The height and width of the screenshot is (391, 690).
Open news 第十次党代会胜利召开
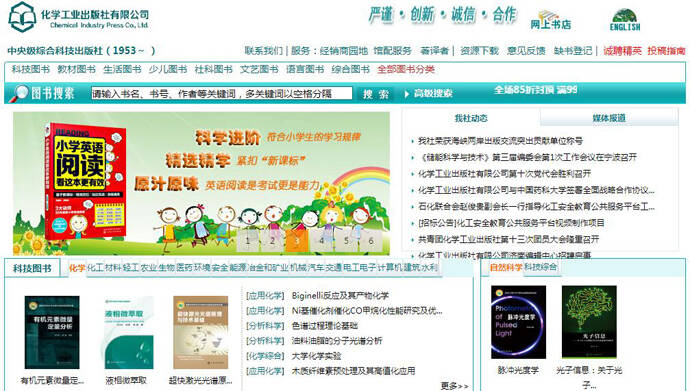click(504, 174)
